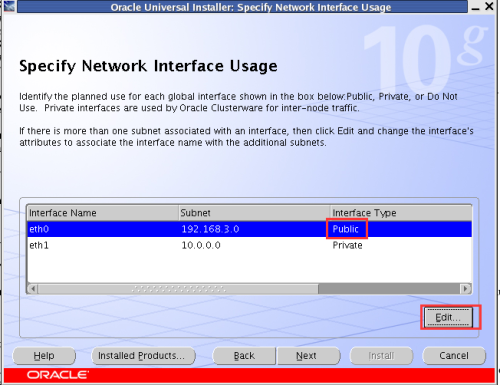Select the eth0 interface row

coord(249,229)
